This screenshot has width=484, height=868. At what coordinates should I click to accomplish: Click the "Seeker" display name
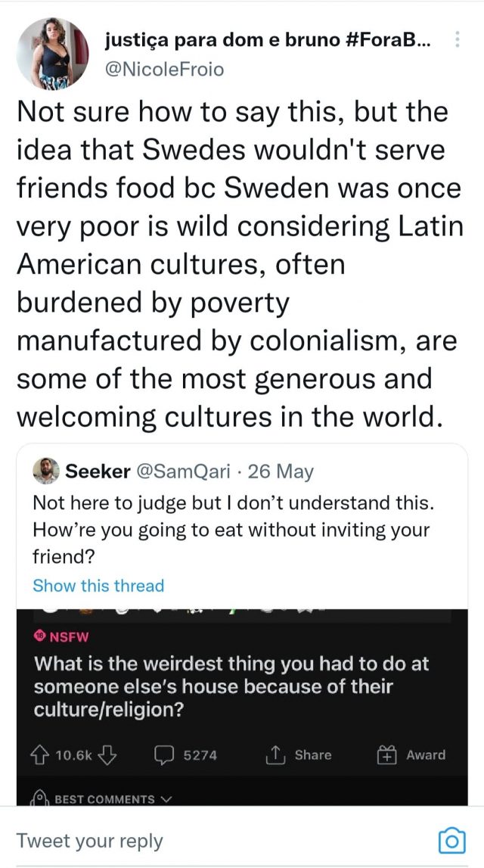click(x=98, y=471)
